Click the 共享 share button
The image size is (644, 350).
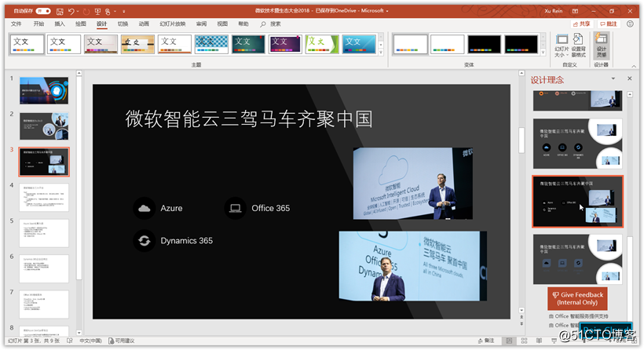pos(581,24)
